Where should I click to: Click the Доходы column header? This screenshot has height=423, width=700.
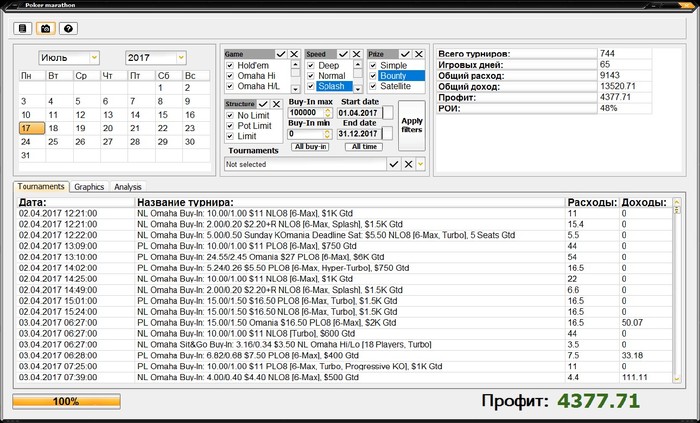(x=646, y=203)
